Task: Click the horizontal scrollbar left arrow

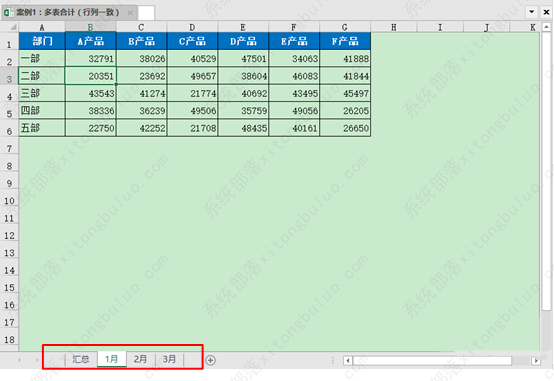Action: point(348,361)
